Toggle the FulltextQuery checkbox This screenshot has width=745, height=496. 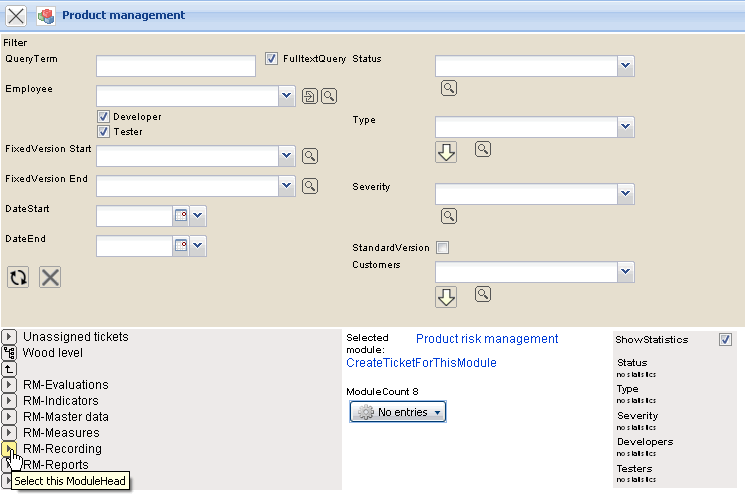(x=272, y=59)
